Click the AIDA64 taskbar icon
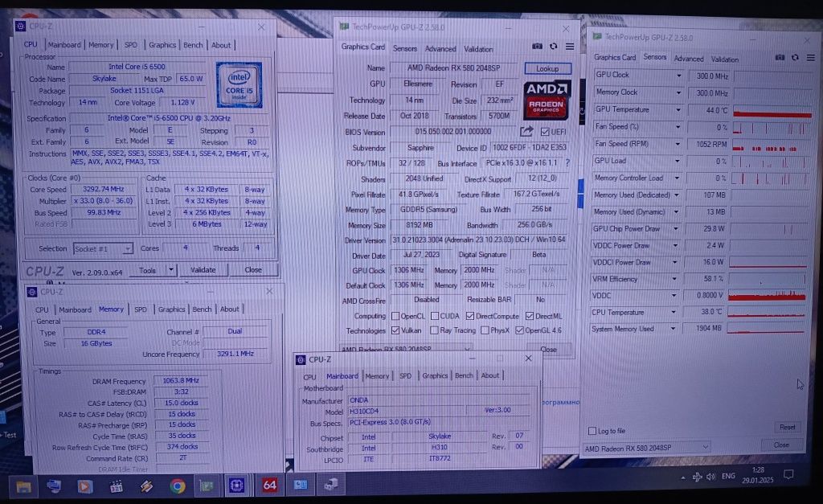The image size is (823, 504). coord(269,485)
